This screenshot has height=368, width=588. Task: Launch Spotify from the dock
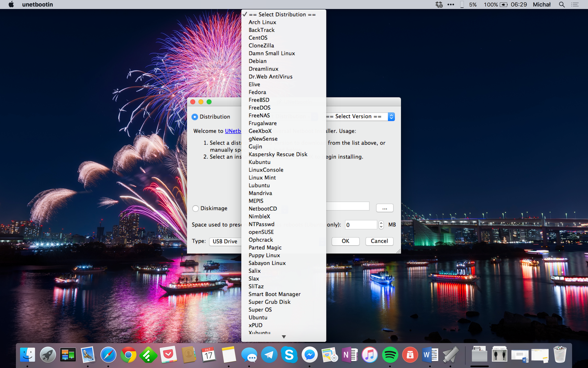tap(390, 355)
